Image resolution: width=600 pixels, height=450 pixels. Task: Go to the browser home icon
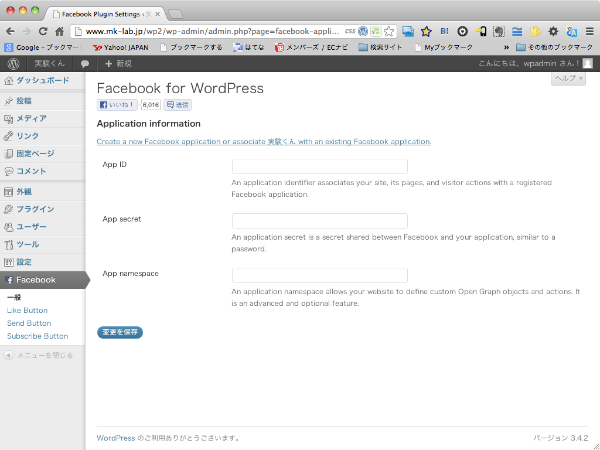(59, 31)
